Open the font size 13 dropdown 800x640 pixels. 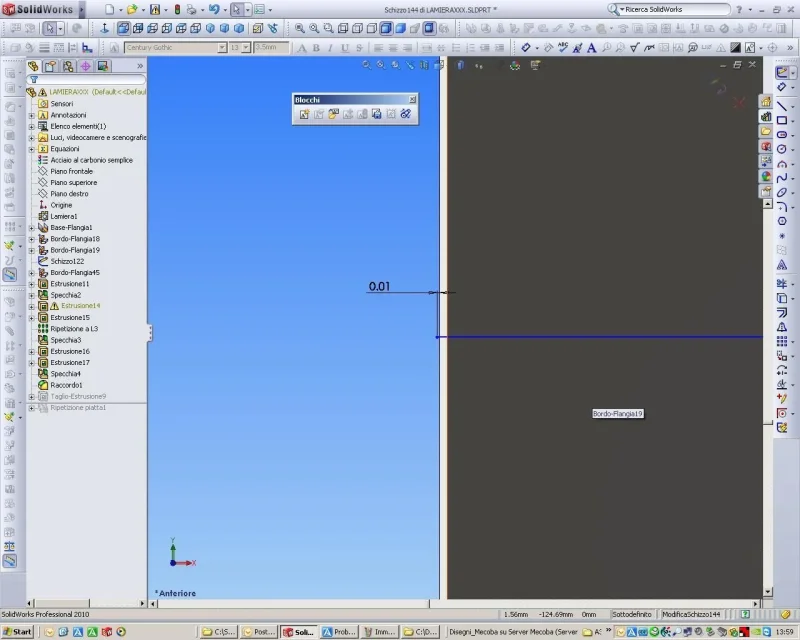coord(246,47)
